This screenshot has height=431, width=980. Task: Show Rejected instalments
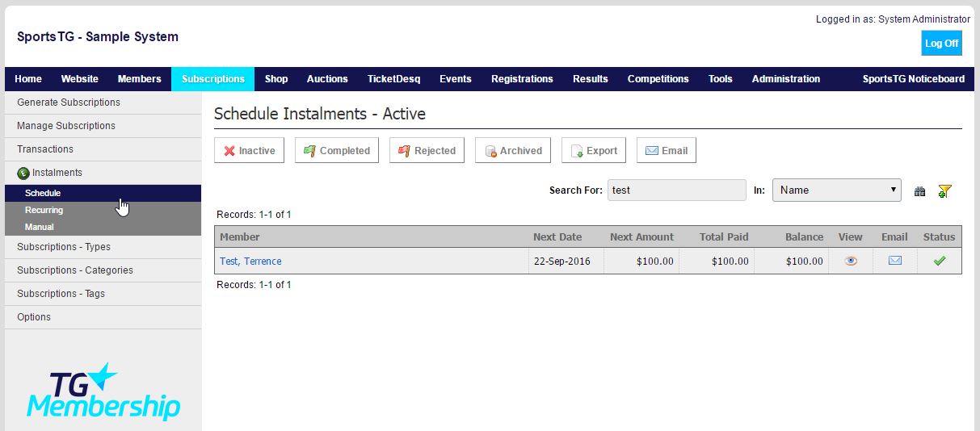tap(427, 150)
